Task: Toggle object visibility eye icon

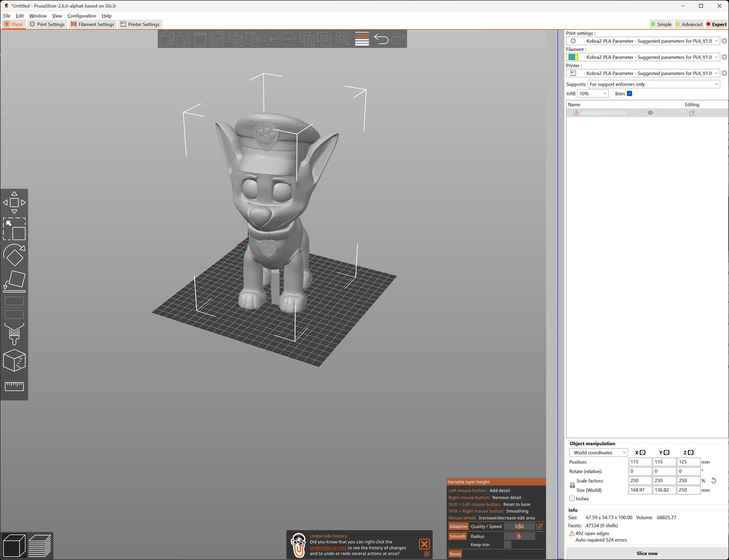Action: click(x=650, y=113)
